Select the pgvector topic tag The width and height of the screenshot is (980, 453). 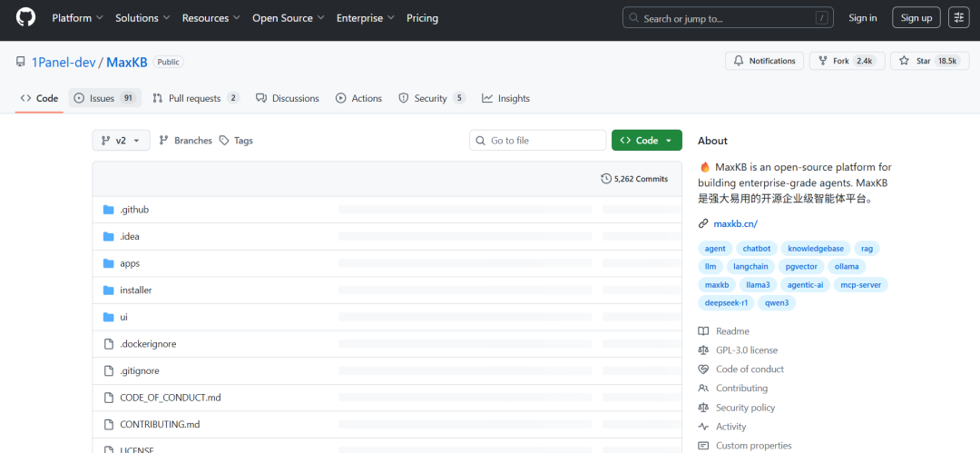click(801, 267)
